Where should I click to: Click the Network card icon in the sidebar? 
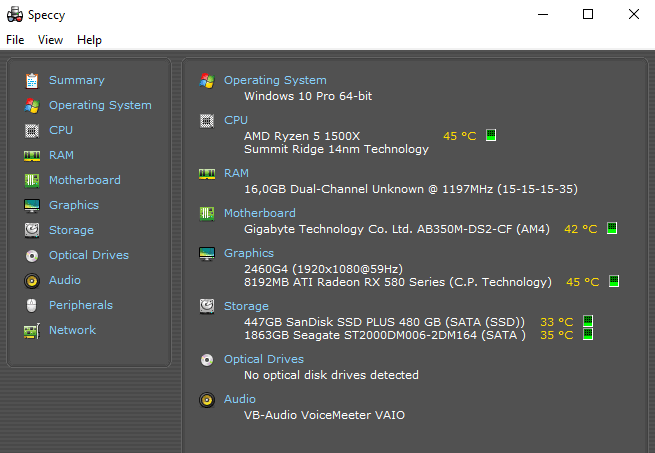click(x=32, y=331)
